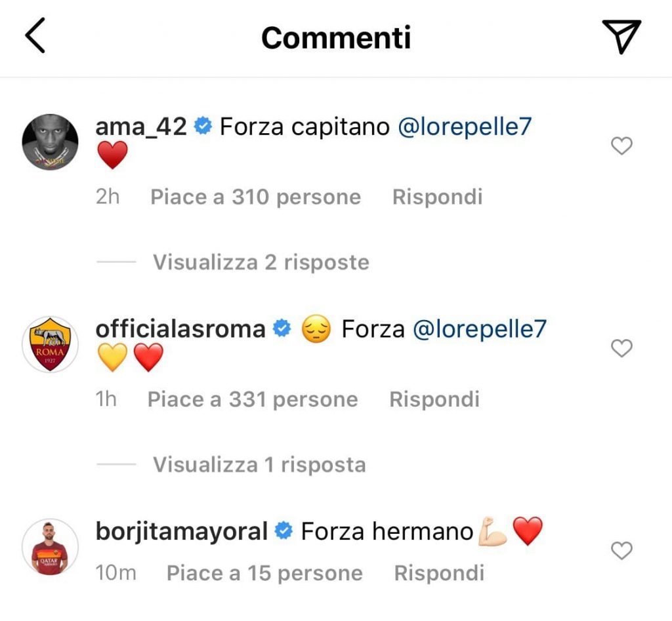Open borjitamayoral profile avatar

click(50, 547)
